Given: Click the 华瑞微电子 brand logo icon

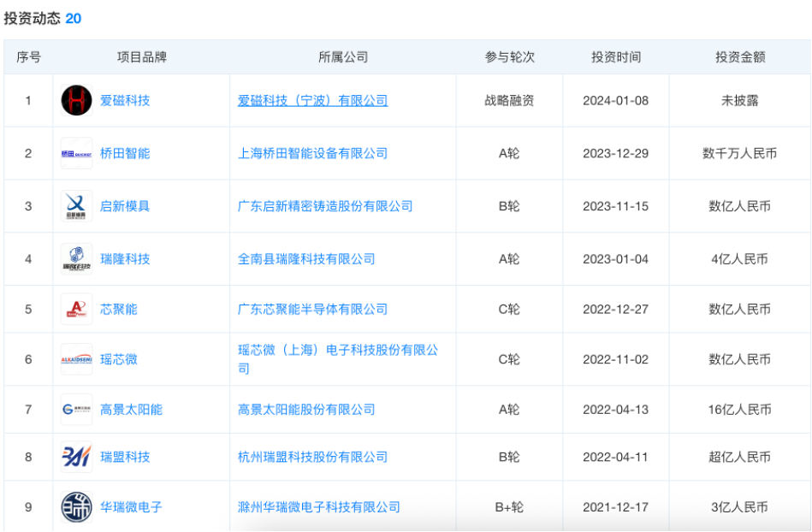Looking at the screenshot, I should pos(77,507).
